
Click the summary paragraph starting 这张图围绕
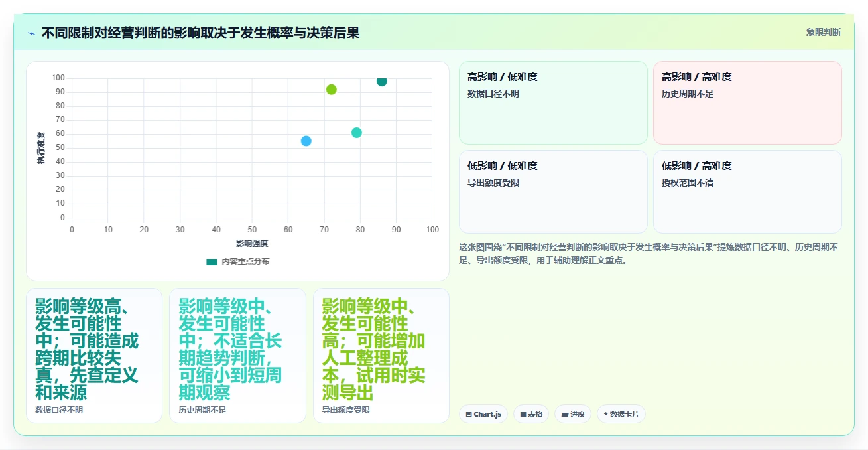tap(649, 254)
